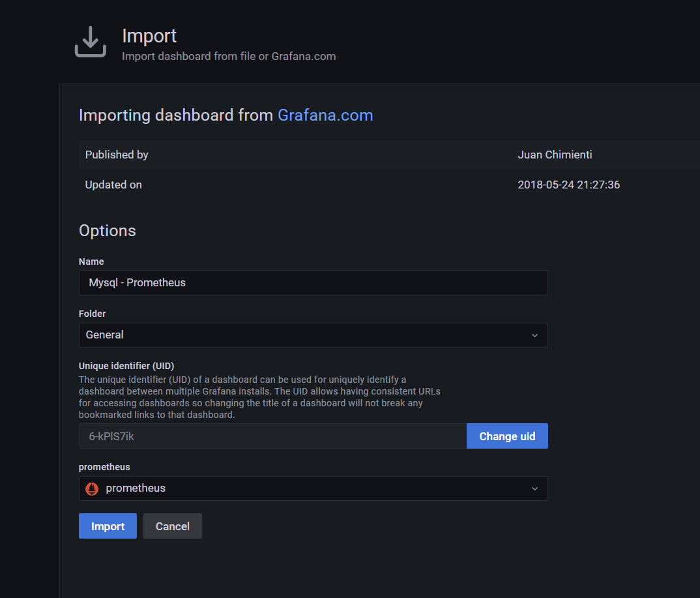Select 'Import dashboard from file or Grafana.com' subtitle
700x598 pixels.
pos(229,56)
